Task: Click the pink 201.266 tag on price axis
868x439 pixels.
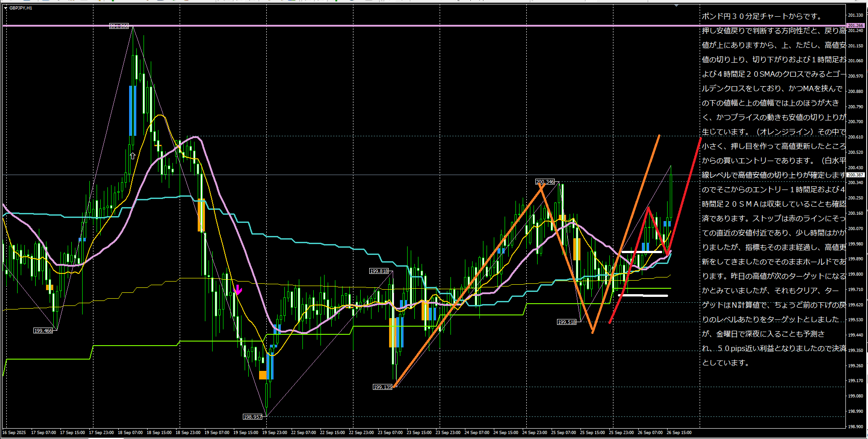Action: [855, 26]
